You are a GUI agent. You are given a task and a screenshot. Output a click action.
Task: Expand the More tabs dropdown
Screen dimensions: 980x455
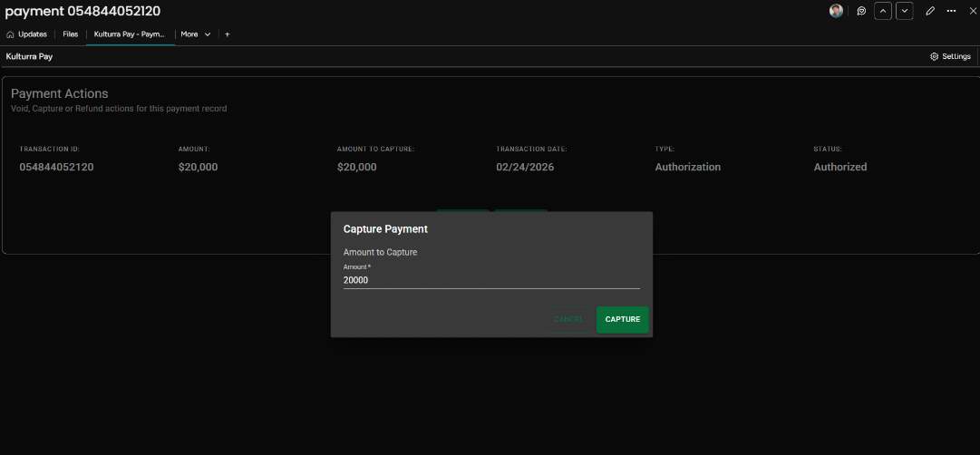[x=196, y=34]
